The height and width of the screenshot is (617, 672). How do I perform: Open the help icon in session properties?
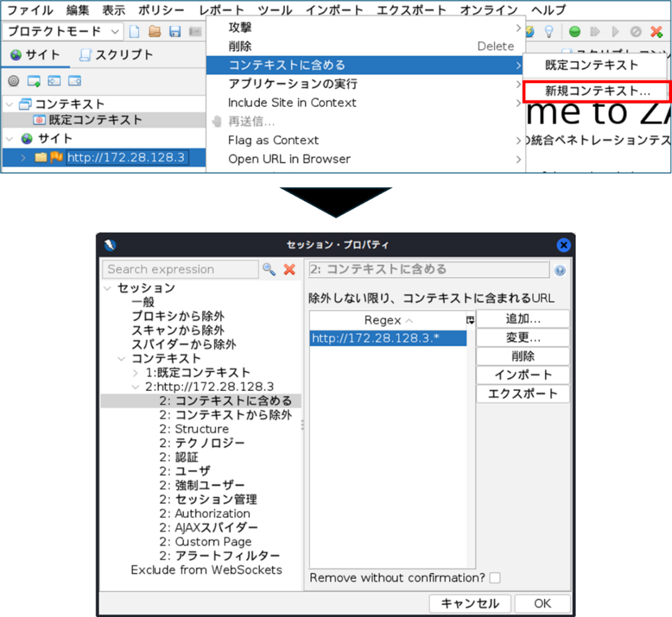560,270
